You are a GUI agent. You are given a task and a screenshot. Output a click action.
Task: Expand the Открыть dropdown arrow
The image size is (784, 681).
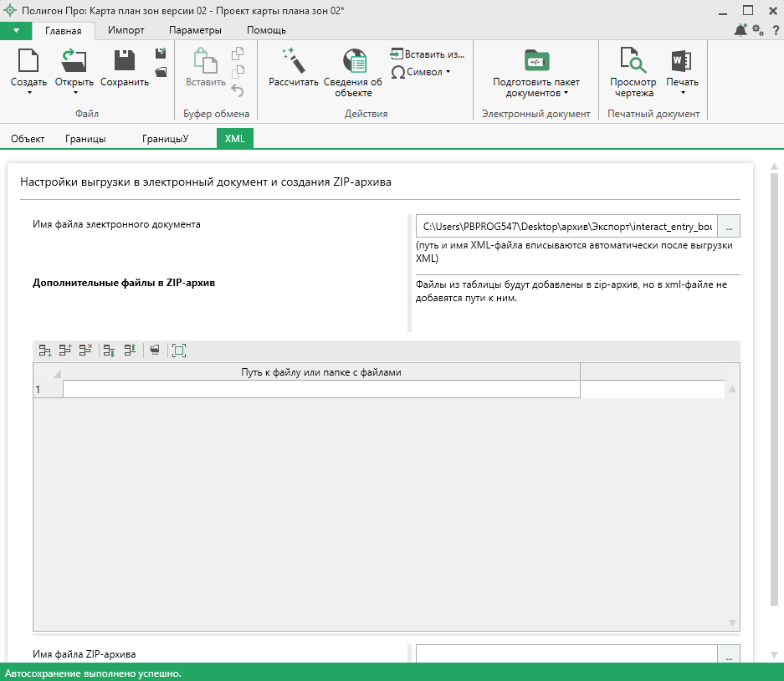tap(74, 93)
